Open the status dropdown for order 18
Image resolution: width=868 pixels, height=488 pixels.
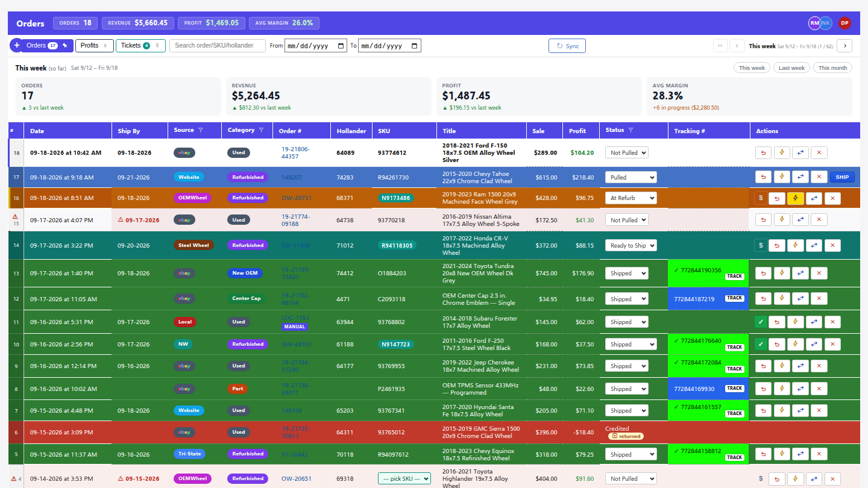[x=627, y=153]
